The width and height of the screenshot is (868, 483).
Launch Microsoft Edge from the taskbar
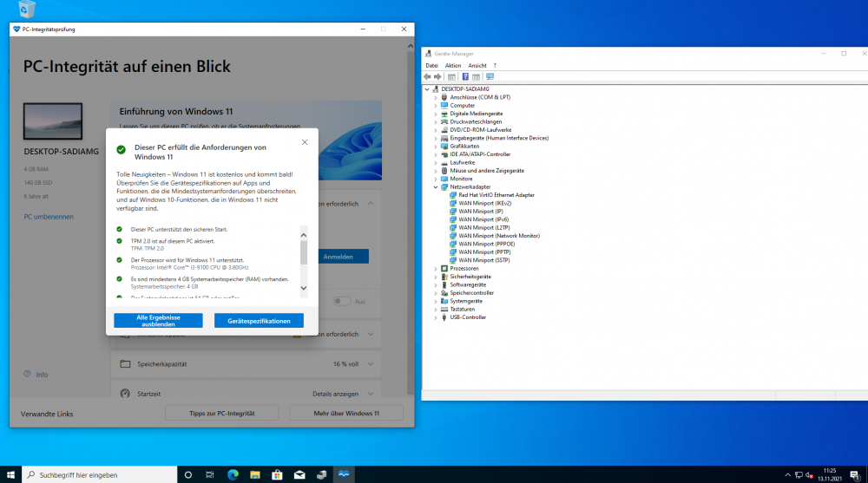233,474
